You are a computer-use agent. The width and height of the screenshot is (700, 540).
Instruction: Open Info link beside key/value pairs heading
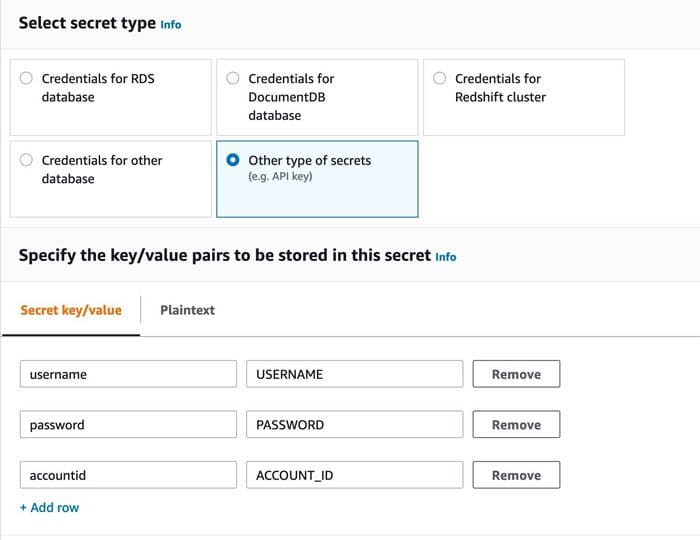[x=445, y=256]
